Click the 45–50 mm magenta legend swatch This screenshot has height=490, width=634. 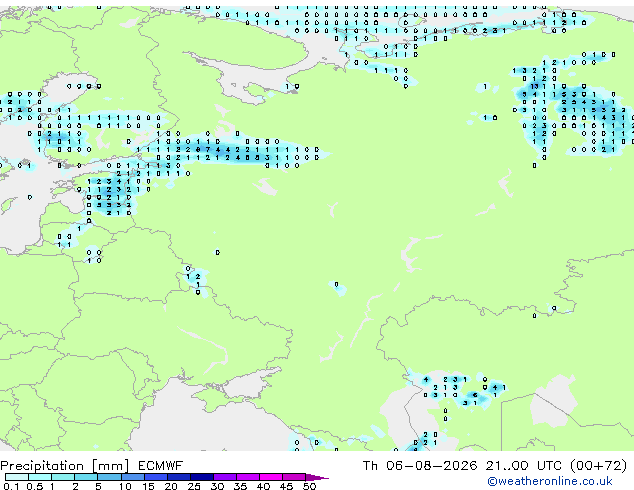(x=294, y=477)
